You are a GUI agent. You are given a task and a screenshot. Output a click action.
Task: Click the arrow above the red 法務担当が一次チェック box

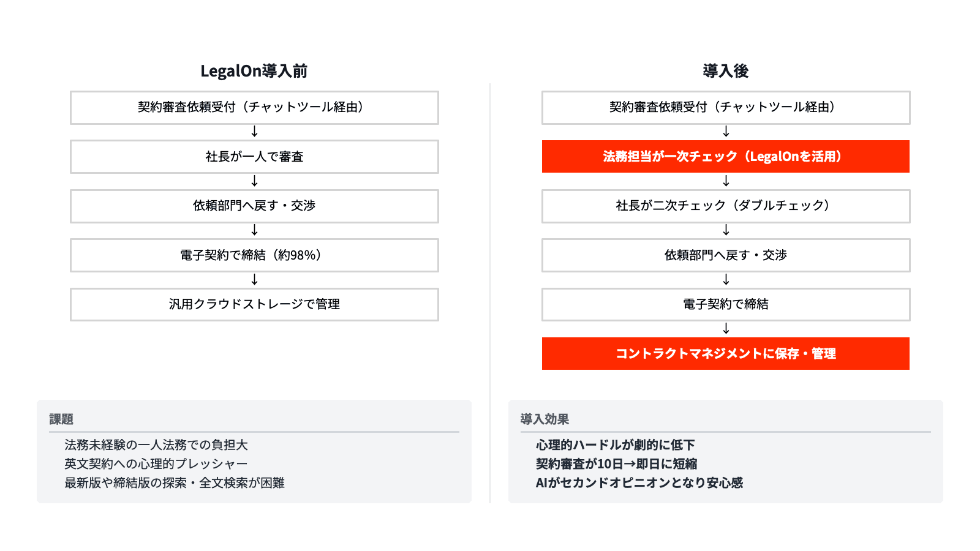pos(726,132)
